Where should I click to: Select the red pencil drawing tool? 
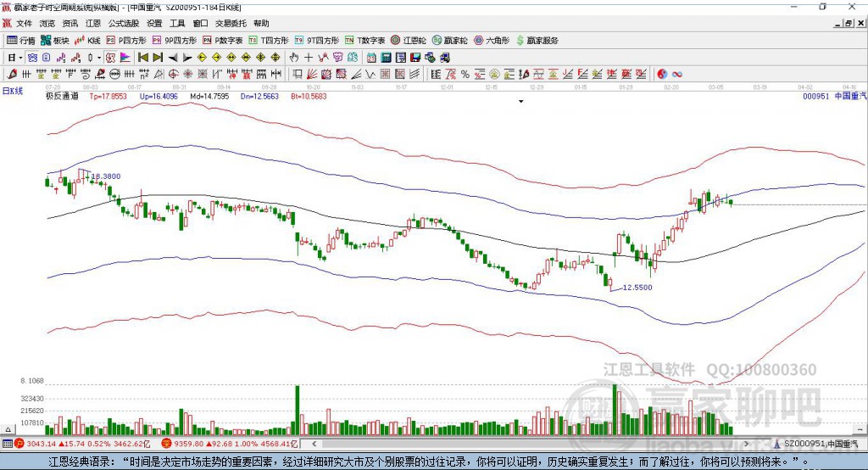12,74
